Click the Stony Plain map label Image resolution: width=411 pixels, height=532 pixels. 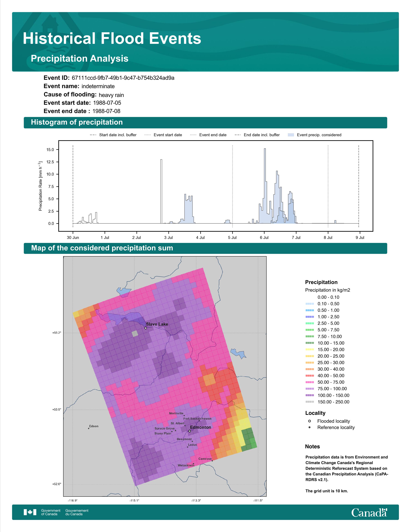click(x=163, y=434)
